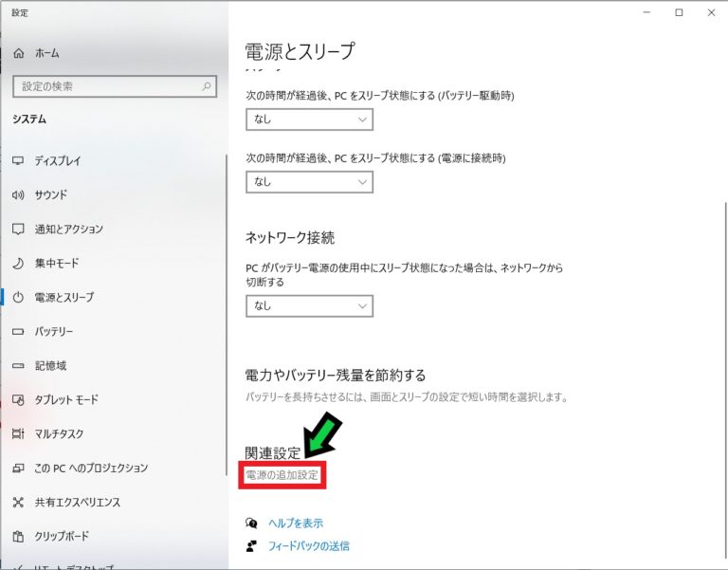The image size is (728, 570).
Task: Go to 共有エクスペリエンス settings
Action: pos(77,503)
